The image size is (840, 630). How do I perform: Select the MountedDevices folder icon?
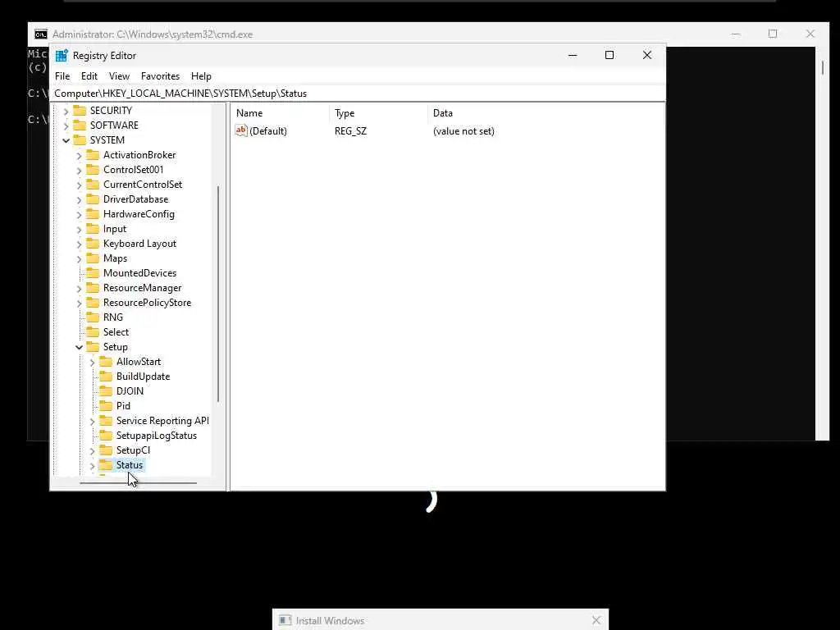94,272
